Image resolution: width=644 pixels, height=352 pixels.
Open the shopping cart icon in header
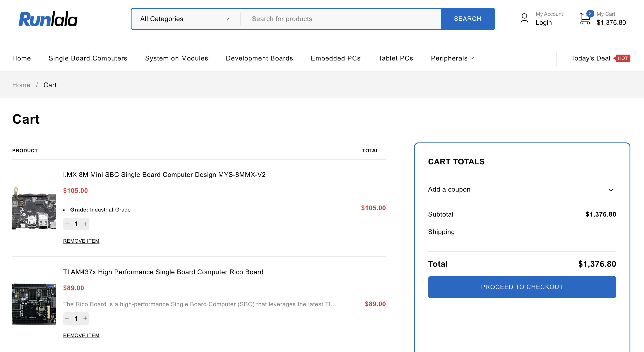point(585,19)
